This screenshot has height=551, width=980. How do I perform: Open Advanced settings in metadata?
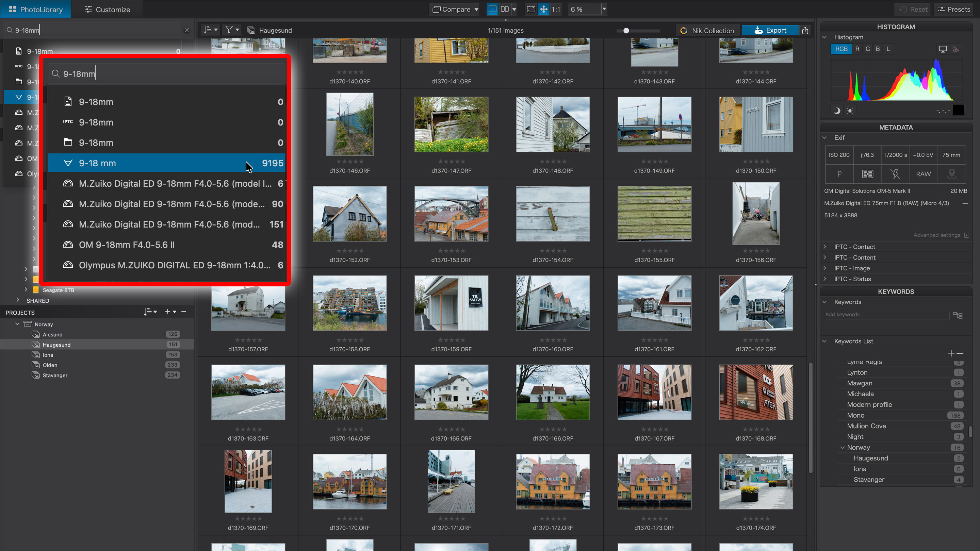point(941,235)
